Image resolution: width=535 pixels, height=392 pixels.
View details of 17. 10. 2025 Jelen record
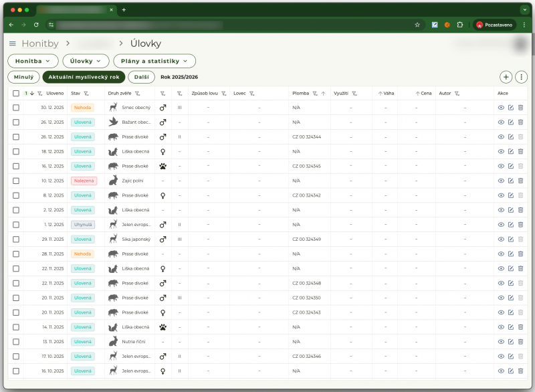(501, 356)
